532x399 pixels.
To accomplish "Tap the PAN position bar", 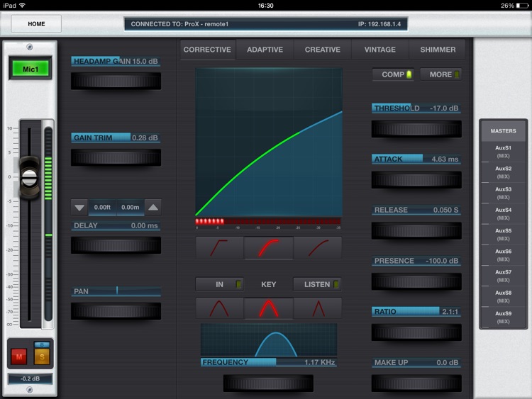I will pos(116,291).
